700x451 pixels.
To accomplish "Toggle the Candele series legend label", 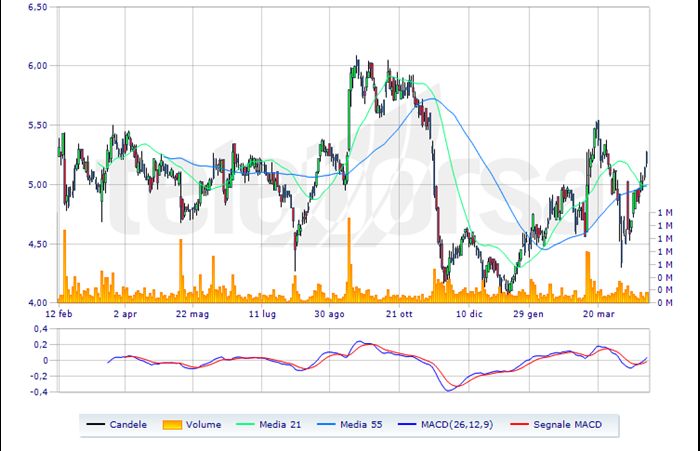I will coord(129,424).
